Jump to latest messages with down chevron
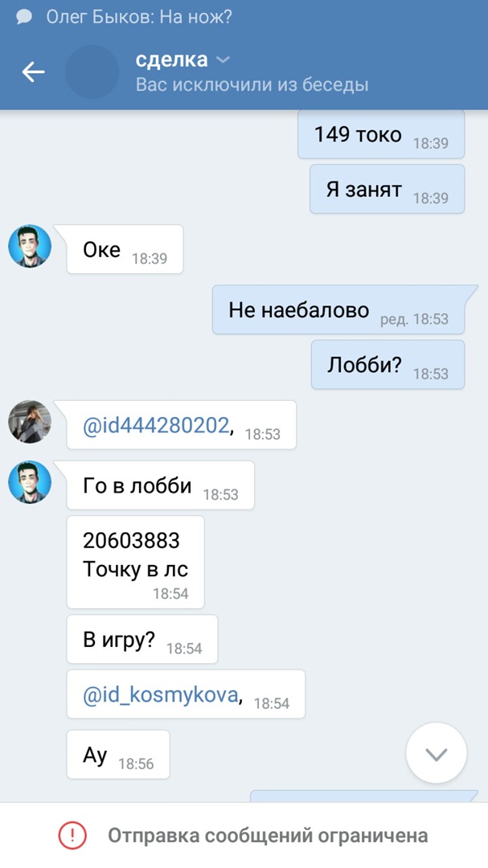The image size is (488, 868). point(436,753)
